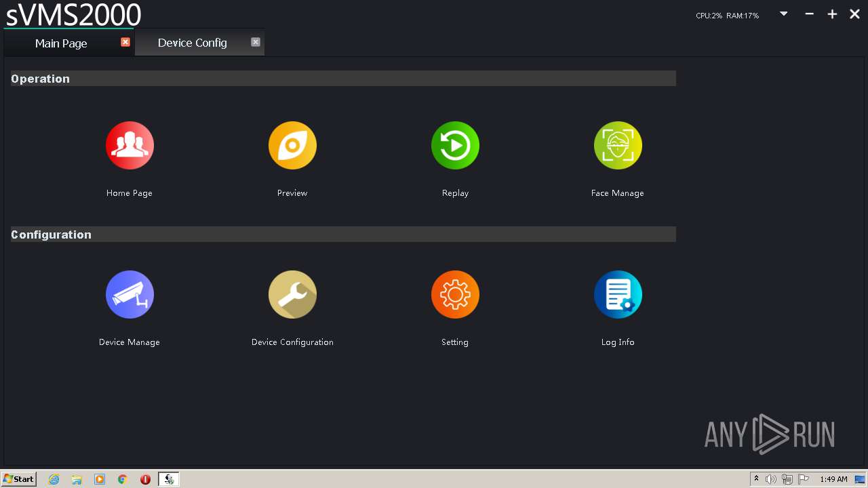This screenshot has height=488, width=868.
Task: Open the Opera browser taskbar icon
Action: (x=145, y=479)
